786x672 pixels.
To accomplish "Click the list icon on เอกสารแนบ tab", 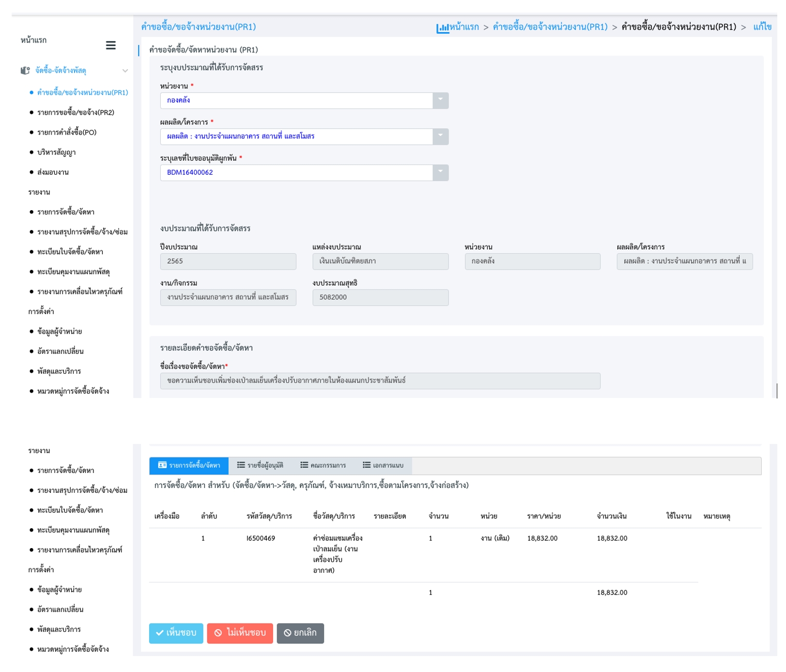I will coord(367,465).
